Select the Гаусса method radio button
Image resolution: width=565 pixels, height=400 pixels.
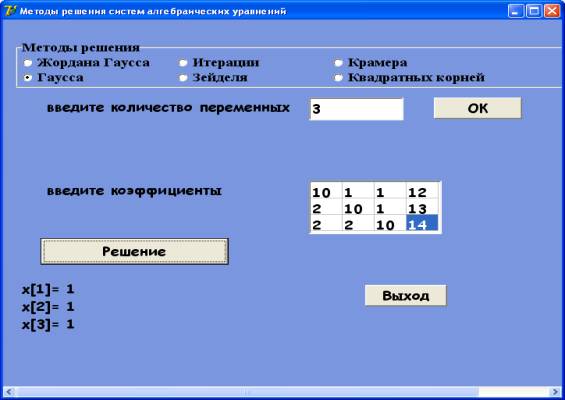(x=28, y=77)
